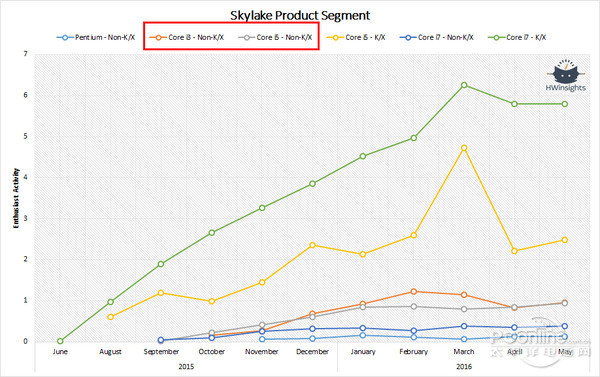Select the Core i3 - Non-K/X legend entry
Screen dimensions: 600x377
[x=187, y=38]
